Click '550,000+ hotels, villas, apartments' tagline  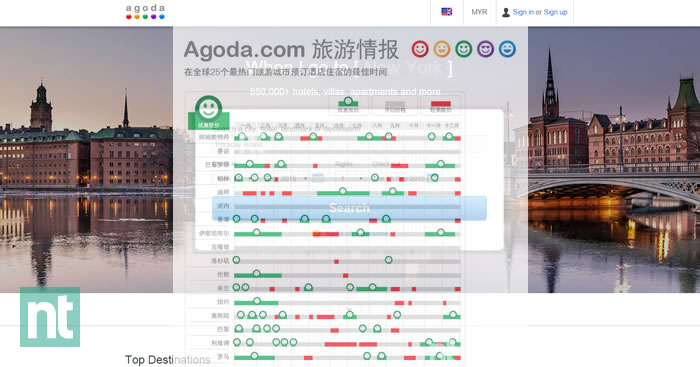coord(345,92)
